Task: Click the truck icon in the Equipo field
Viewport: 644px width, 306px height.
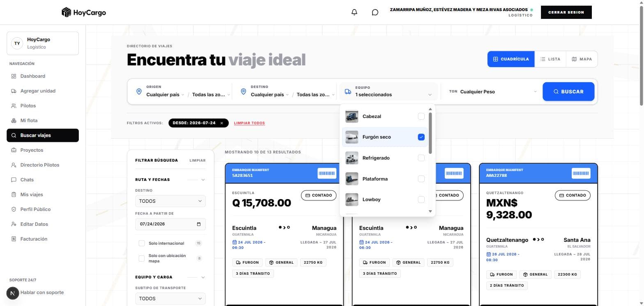Action: click(x=348, y=92)
